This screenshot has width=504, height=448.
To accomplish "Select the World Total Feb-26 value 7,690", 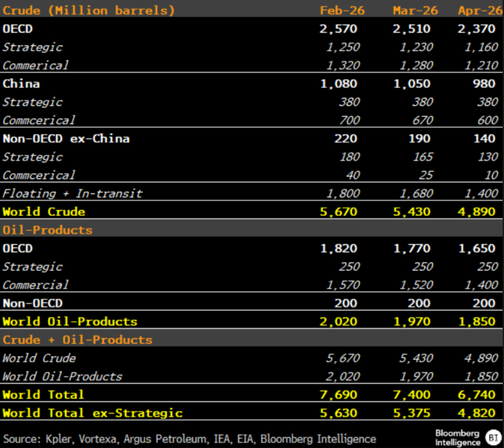I will pyautogui.click(x=338, y=395).
